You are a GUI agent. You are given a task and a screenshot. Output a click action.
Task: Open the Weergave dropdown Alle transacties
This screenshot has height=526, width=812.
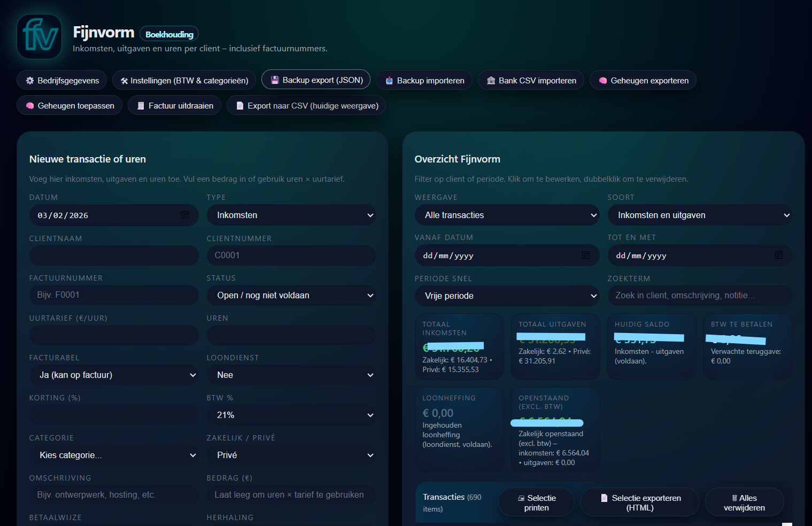(507, 215)
